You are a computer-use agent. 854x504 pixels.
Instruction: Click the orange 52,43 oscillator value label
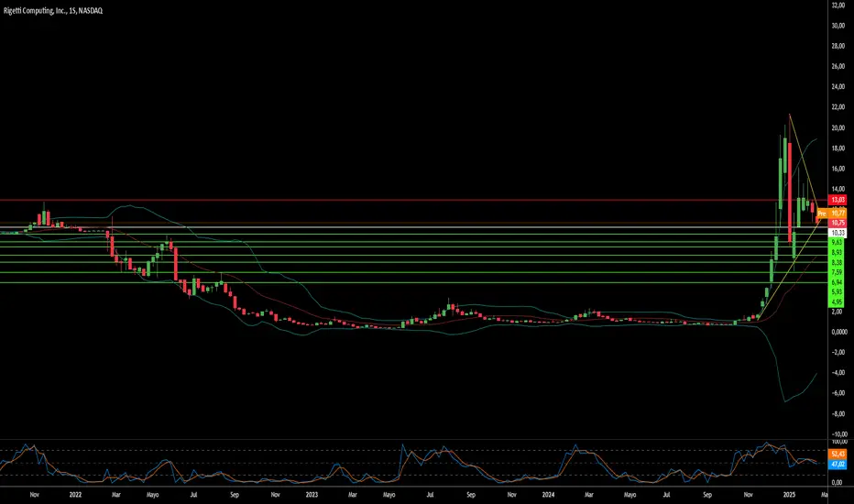[x=837, y=454]
